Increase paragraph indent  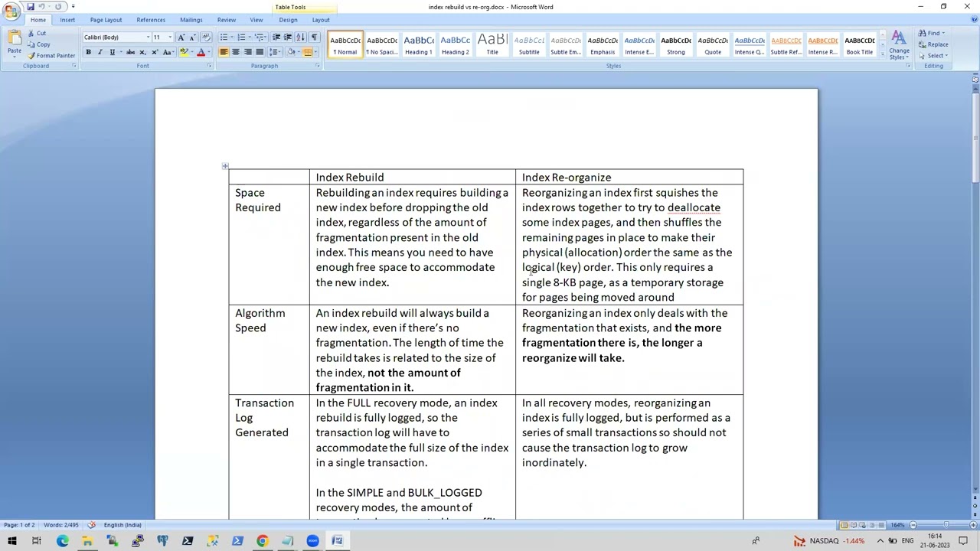(288, 37)
